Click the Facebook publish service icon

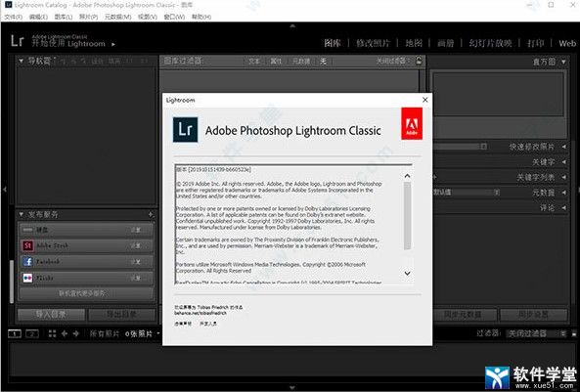coord(27,261)
